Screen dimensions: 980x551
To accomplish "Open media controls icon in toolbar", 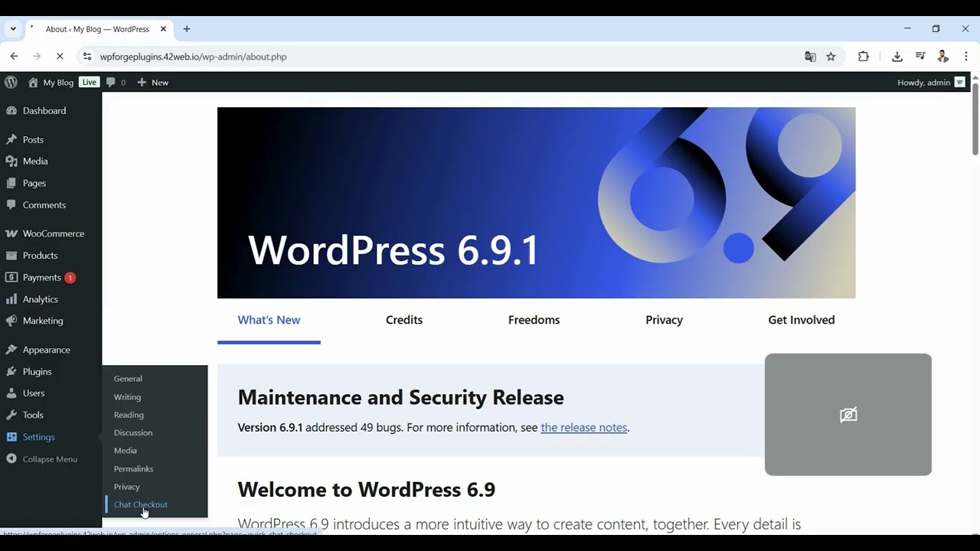I will 920,57.
